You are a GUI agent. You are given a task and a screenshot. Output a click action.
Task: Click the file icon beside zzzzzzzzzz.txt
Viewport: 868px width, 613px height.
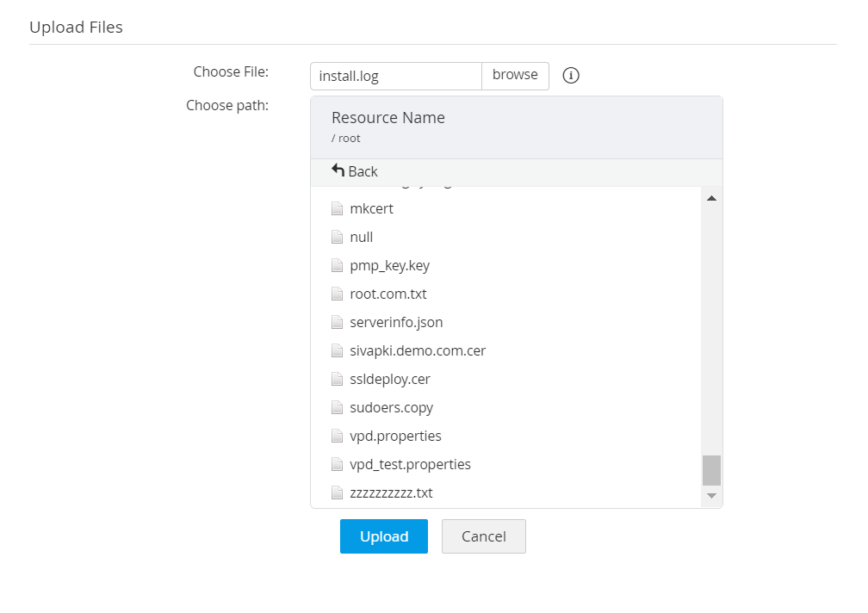[x=338, y=492]
